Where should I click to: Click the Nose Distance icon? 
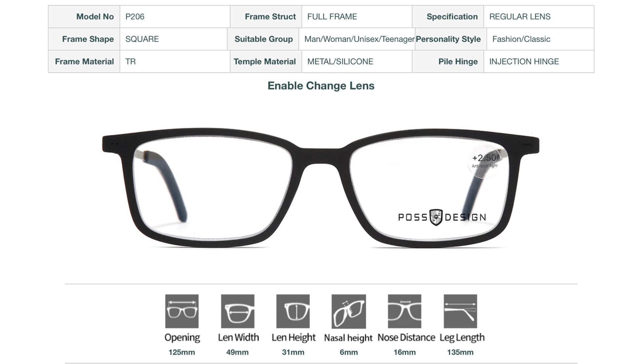click(x=404, y=311)
